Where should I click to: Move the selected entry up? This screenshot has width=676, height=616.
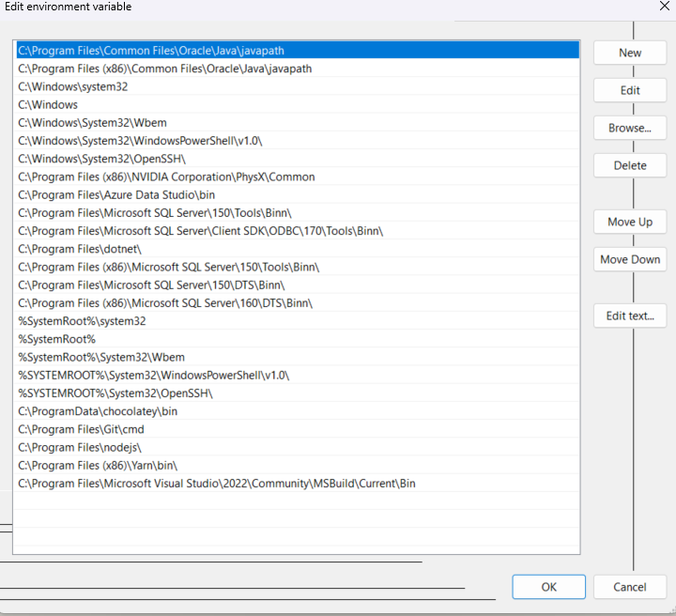(x=630, y=222)
